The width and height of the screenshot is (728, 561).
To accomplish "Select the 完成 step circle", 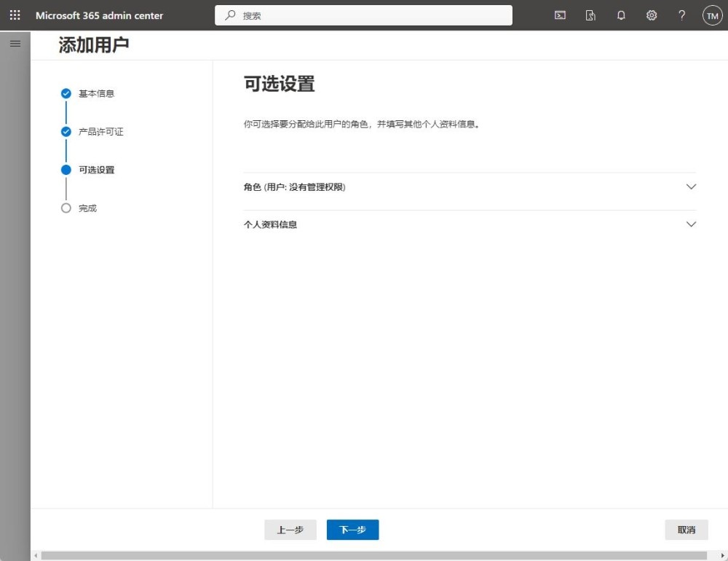I will point(66,208).
